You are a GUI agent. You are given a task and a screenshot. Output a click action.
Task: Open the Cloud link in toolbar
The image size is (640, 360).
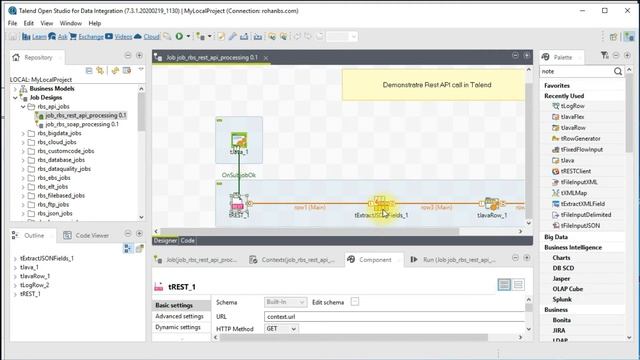151,37
